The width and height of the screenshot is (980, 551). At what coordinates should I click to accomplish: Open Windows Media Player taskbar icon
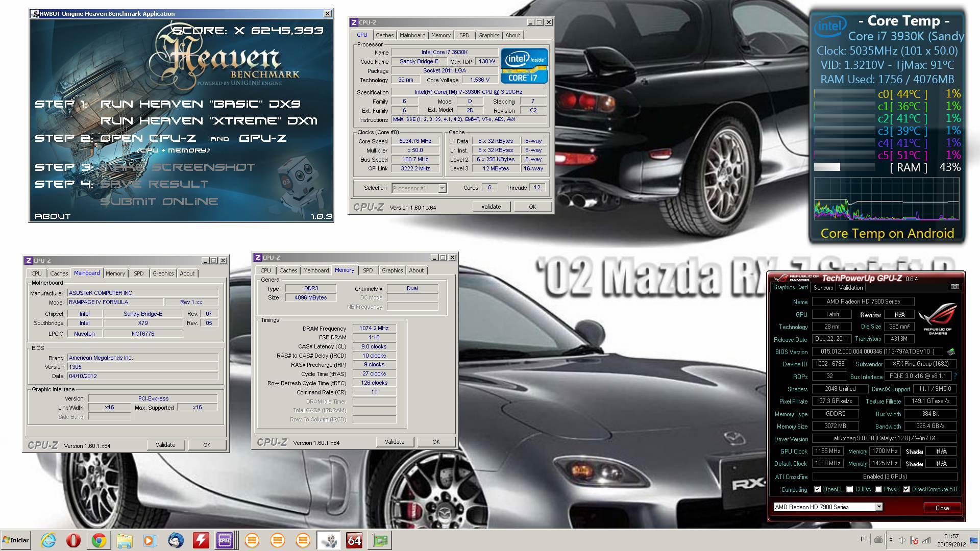point(150,540)
